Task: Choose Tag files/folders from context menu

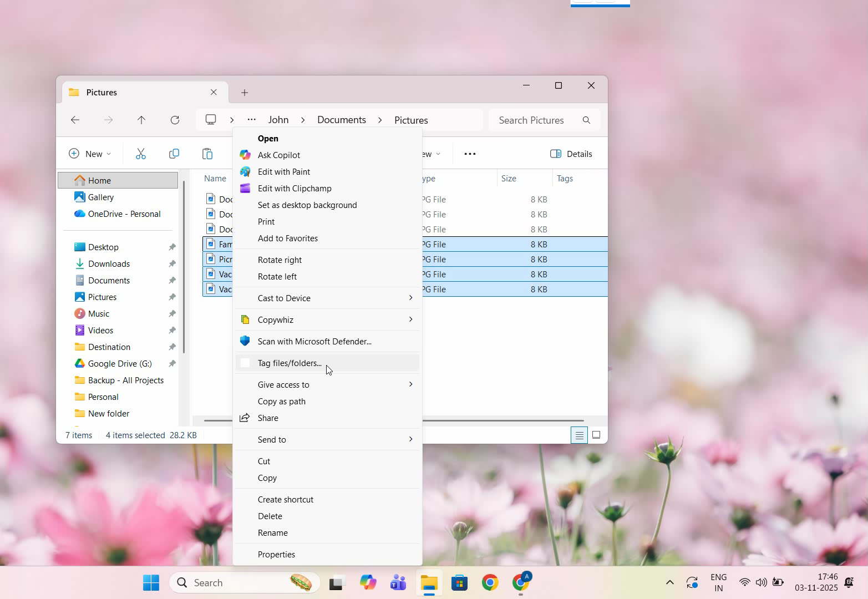Action: coord(290,363)
